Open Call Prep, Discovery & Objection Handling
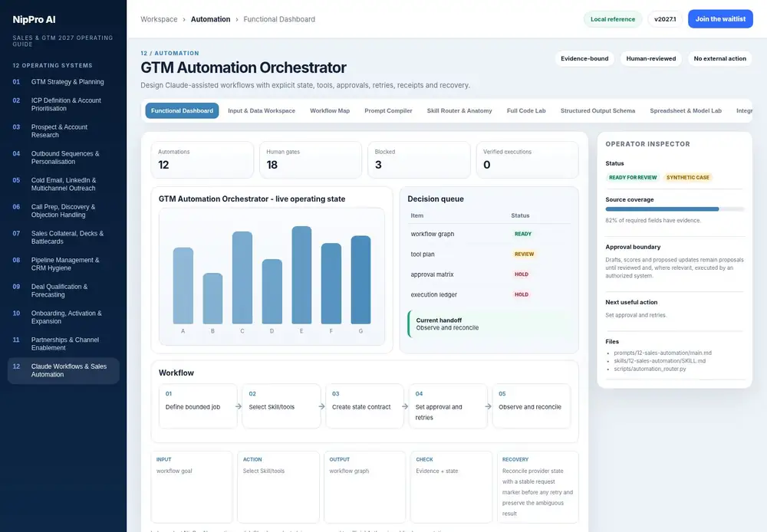The image size is (767, 532). pyautogui.click(x=64, y=211)
